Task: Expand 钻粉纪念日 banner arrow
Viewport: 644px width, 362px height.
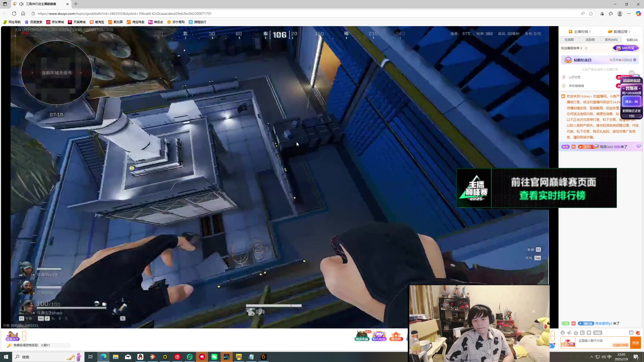Action: click(635, 60)
